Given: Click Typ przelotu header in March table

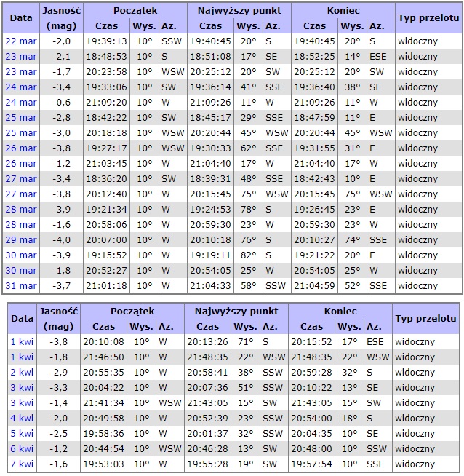Looking at the screenshot, I should [x=428, y=18].
